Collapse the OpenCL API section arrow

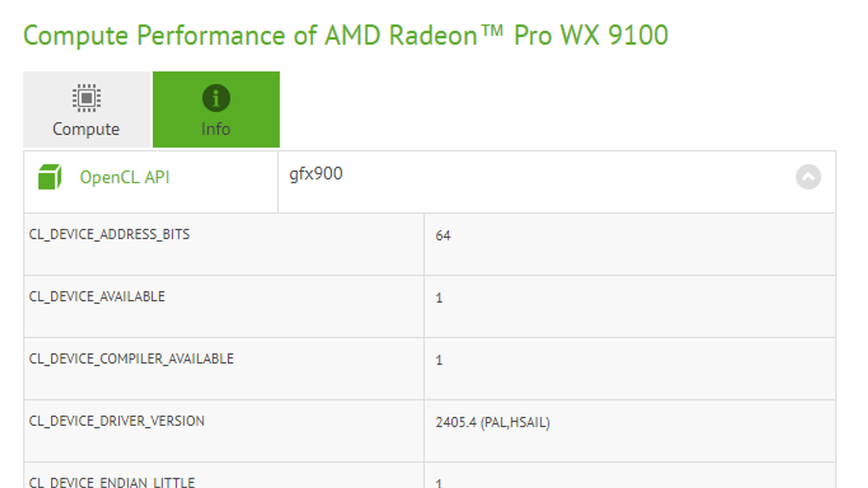[808, 177]
